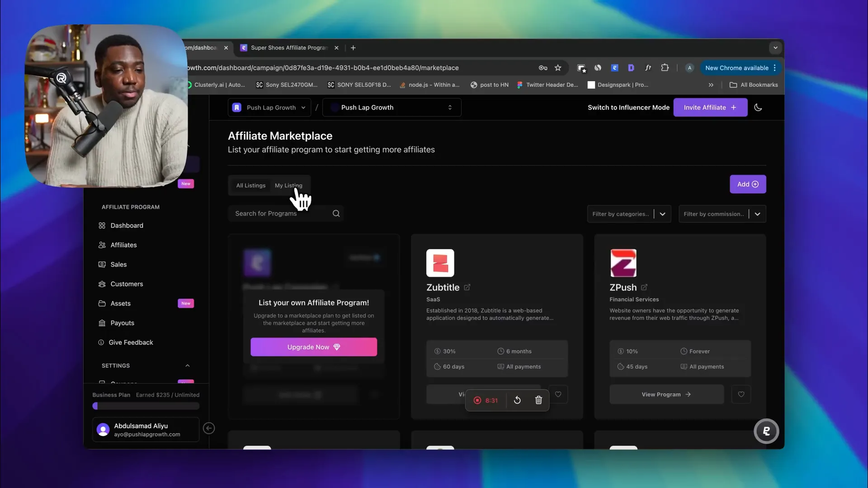
Task: Close the Super Shoes Affiliate Program tab
Action: pyautogui.click(x=336, y=48)
